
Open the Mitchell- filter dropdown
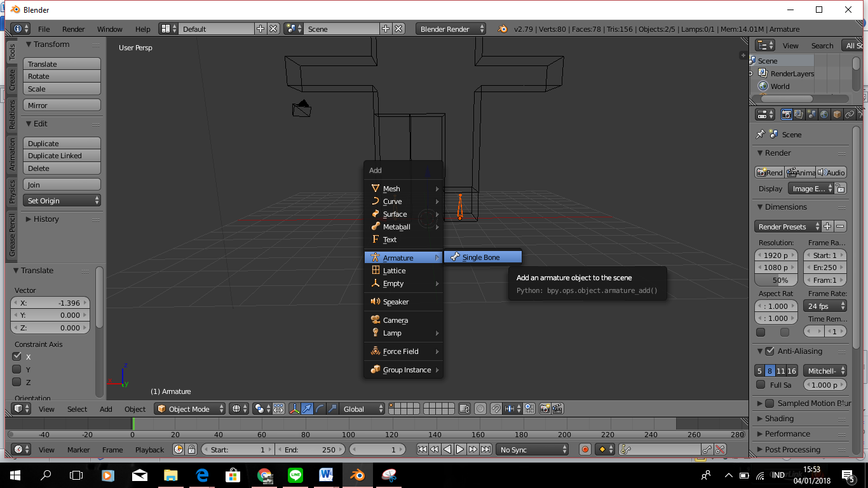[825, 371]
